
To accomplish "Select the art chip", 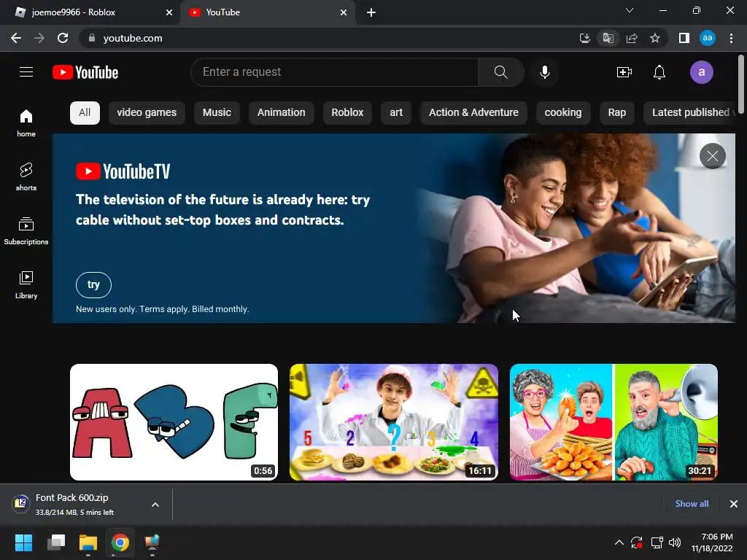I will [x=396, y=113].
